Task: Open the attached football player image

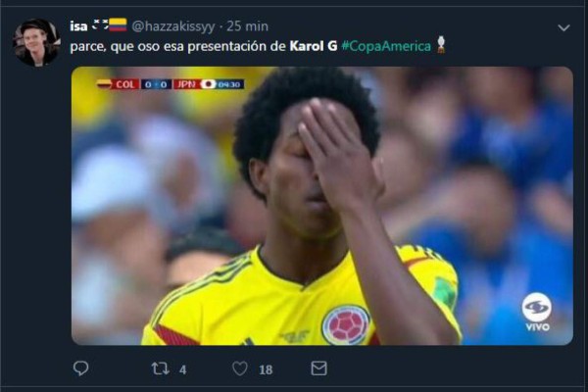Action: (322, 206)
